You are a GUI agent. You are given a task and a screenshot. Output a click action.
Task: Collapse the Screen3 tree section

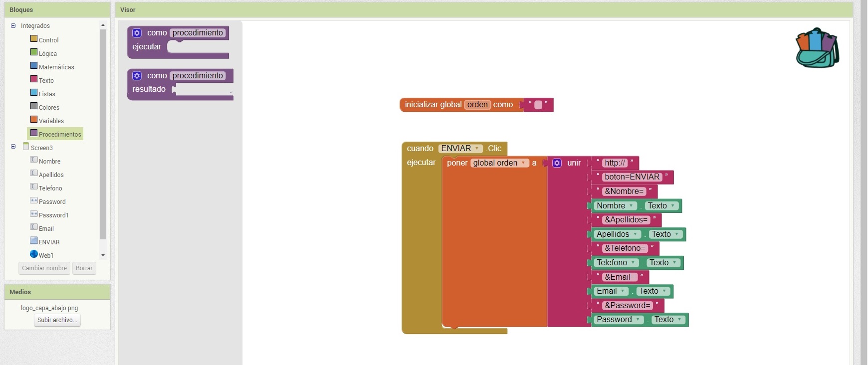coord(13,147)
